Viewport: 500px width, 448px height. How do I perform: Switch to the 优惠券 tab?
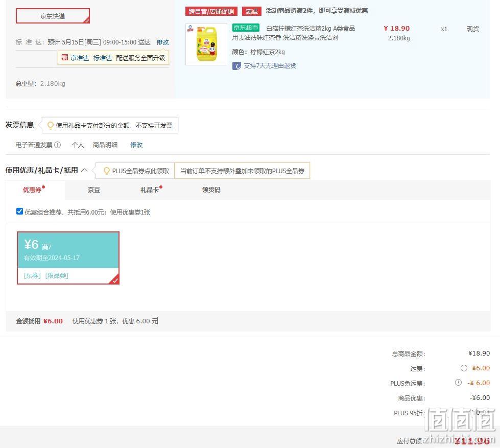click(35, 190)
